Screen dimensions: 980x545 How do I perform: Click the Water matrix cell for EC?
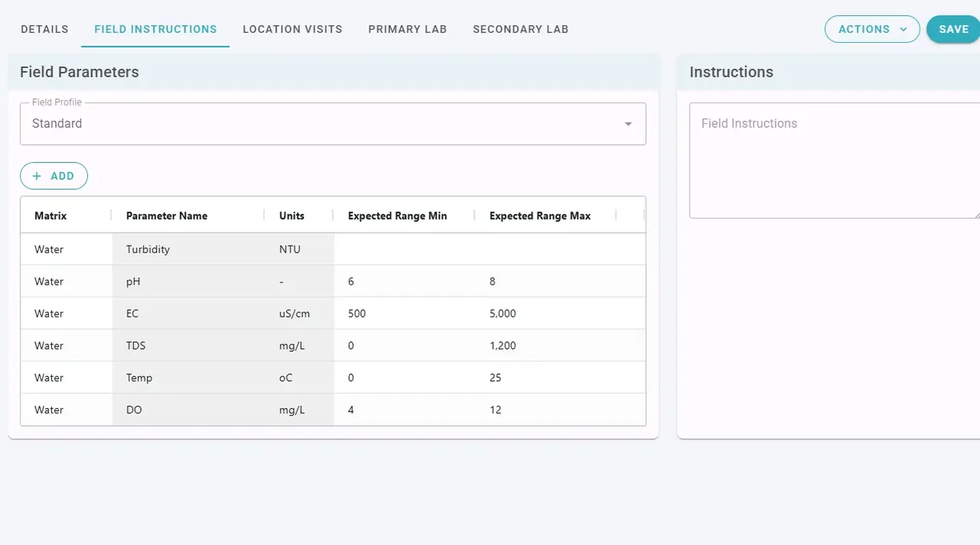coord(67,314)
